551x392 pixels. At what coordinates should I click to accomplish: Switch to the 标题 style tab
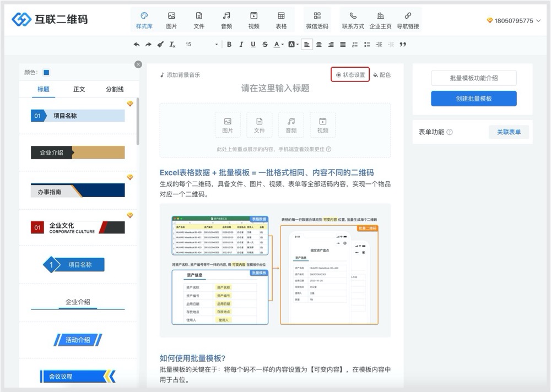point(44,89)
